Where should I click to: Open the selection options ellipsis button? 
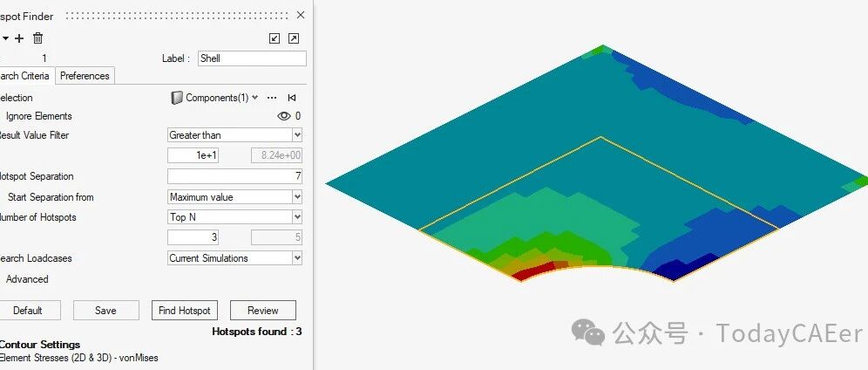[x=272, y=98]
